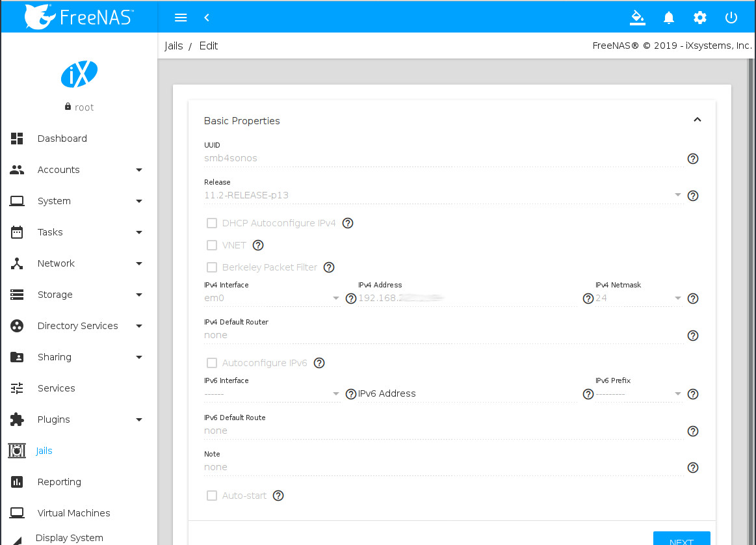Click help icon beside Berkeley Packet Filter
The width and height of the screenshot is (756, 545).
point(329,267)
